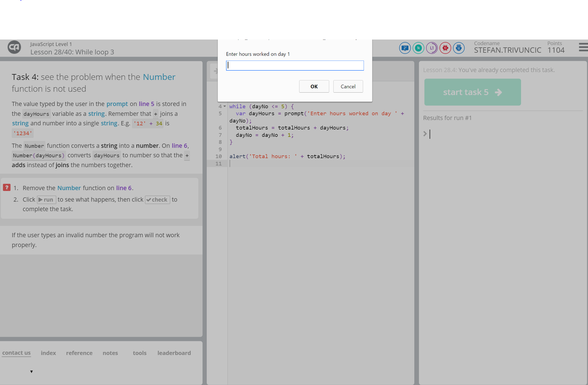Screen dimensions: 588x385
Task: Collapse code fold arrow on line 4
Action: (x=225, y=106)
